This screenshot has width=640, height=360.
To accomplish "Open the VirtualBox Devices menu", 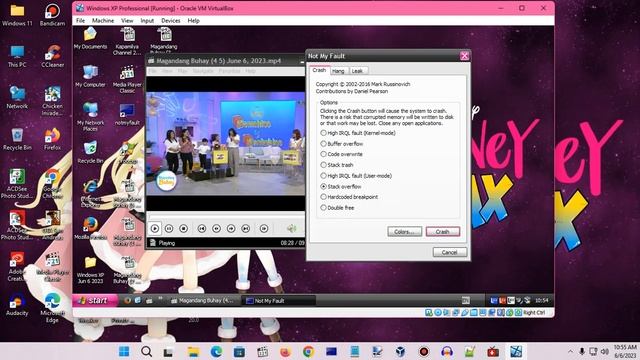I will coord(171,20).
